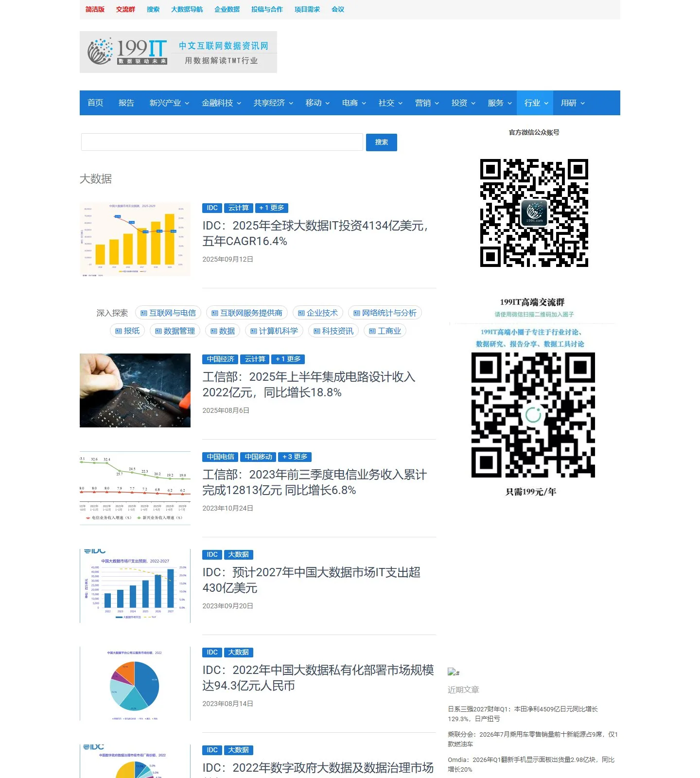This screenshot has width=700, height=778.
Task: Click the search text input field
Action: point(222,142)
